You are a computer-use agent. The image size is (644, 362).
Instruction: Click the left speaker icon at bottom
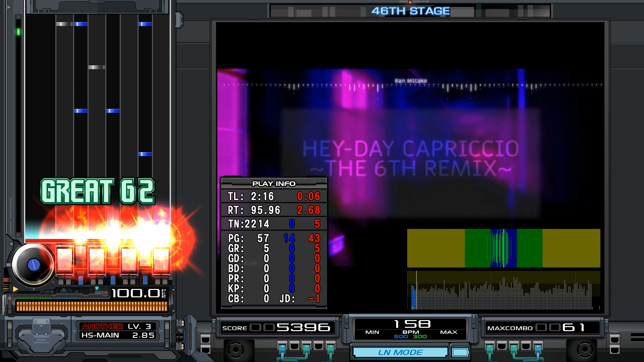pyautogui.click(x=236, y=350)
